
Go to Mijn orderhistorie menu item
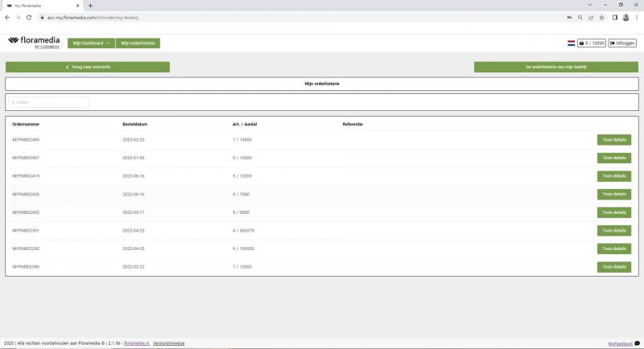(x=137, y=43)
